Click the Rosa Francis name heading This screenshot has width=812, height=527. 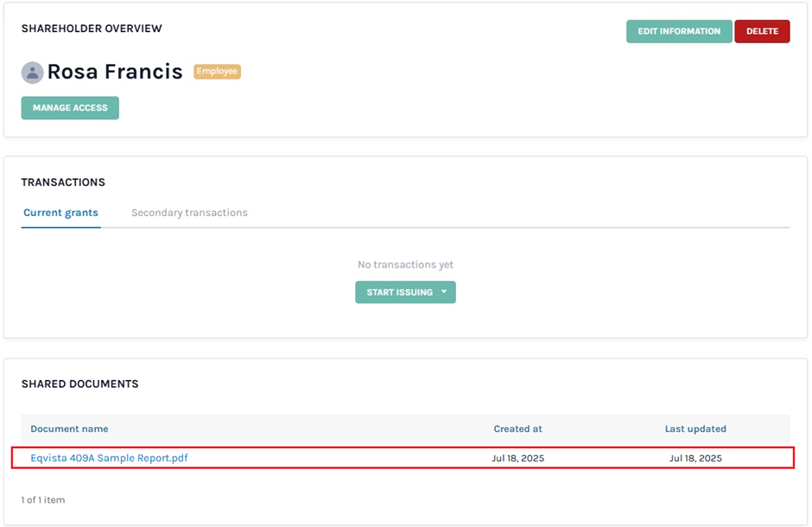pos(115,72)
